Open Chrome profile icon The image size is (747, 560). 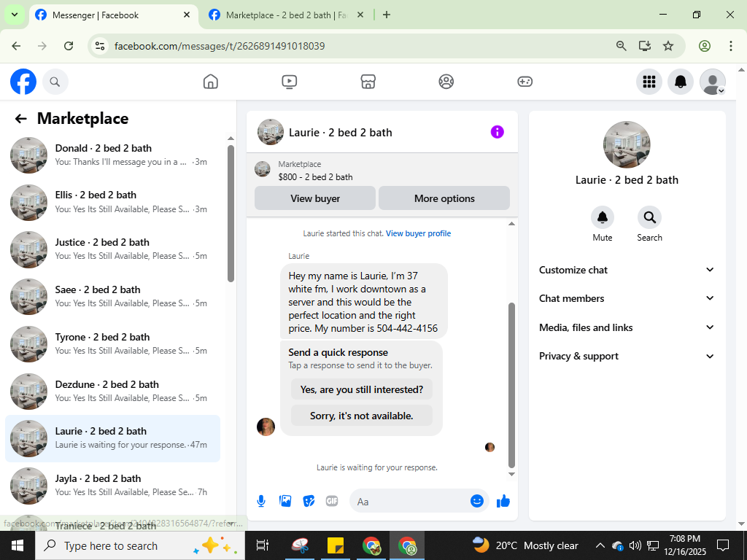coord(705,46)
